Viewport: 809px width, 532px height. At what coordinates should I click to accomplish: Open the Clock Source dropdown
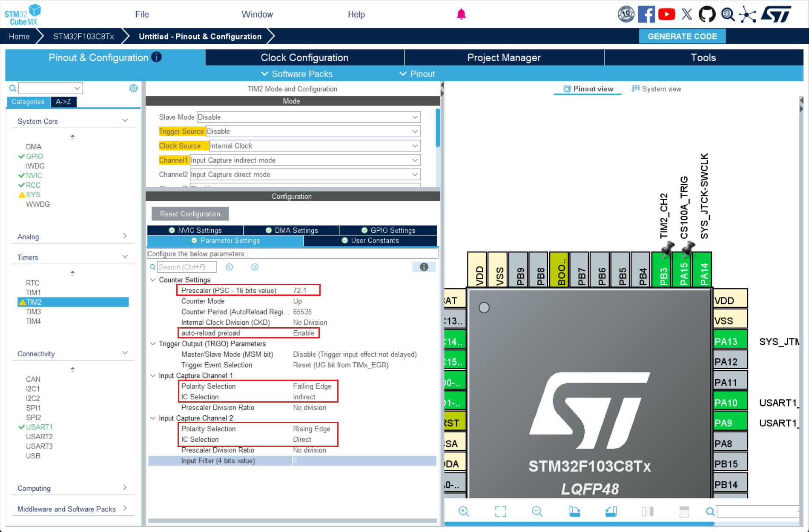click(315, 146)
